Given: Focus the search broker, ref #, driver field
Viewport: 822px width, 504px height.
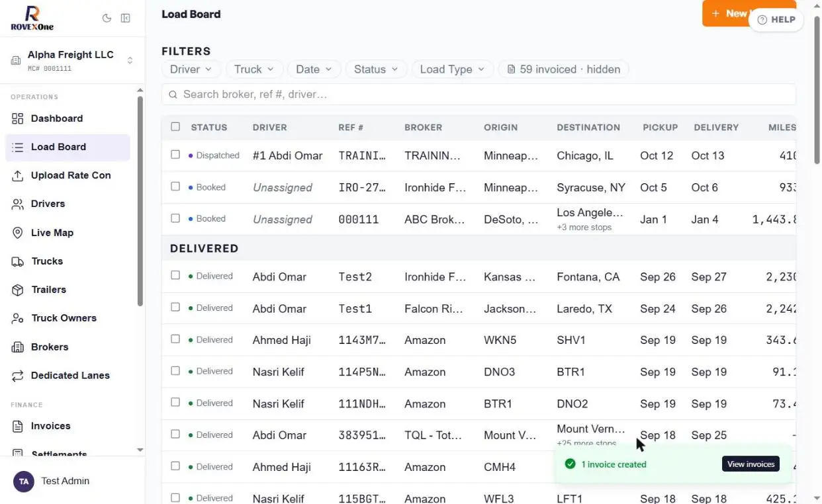Looking at the screenshot, I should point(479,95).
